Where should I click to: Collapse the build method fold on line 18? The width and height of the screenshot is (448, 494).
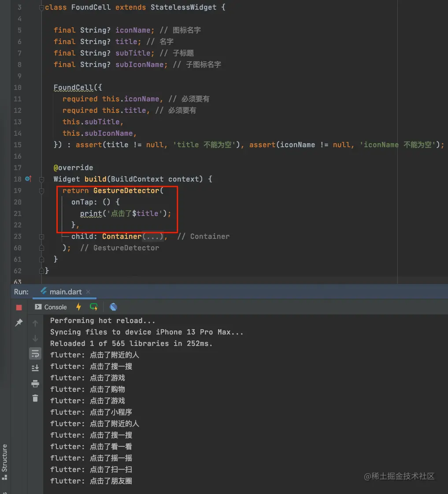tap(41, 179)
